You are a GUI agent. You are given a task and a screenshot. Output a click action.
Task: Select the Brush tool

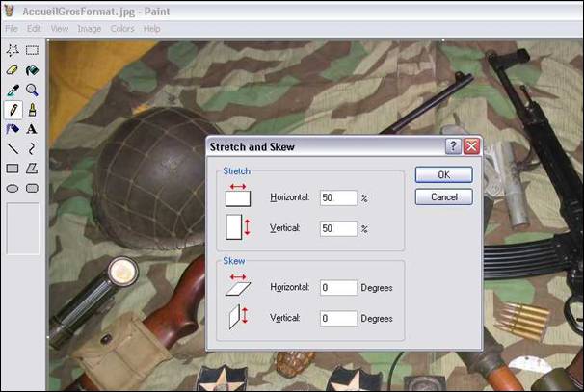[32, 110]
